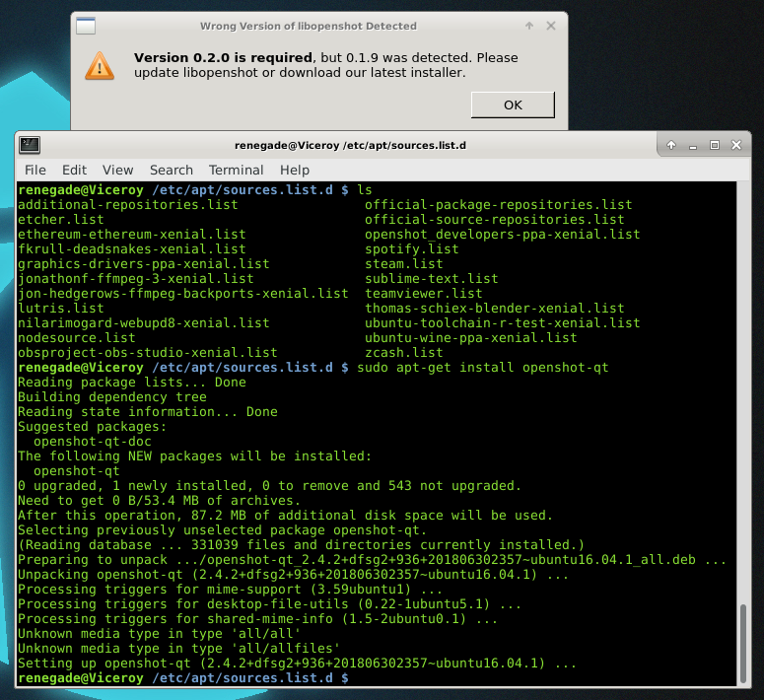
Task: Click 'ubuntu-wine-ppa-xenial.list' entry
Action: pyautogui.click(x=471, y=338)
